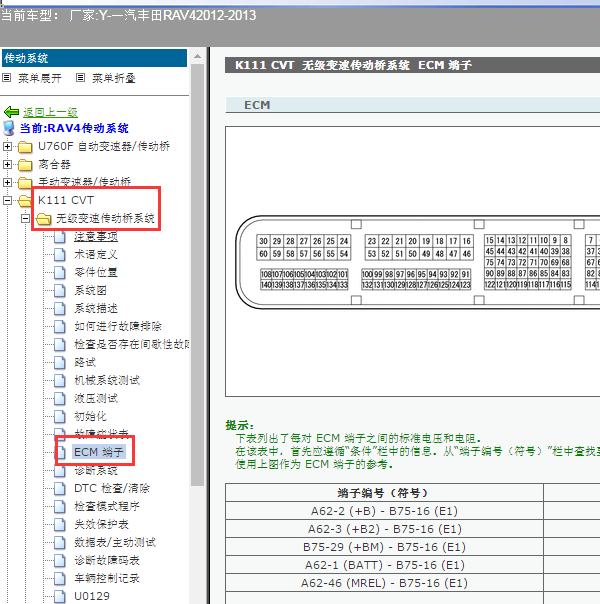Open the 初始化 page
The height and width of the screenshot is (604, 600).
[91, 416]
